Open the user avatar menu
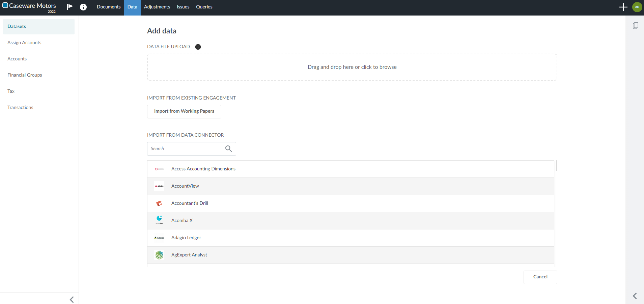 (637, 7)
